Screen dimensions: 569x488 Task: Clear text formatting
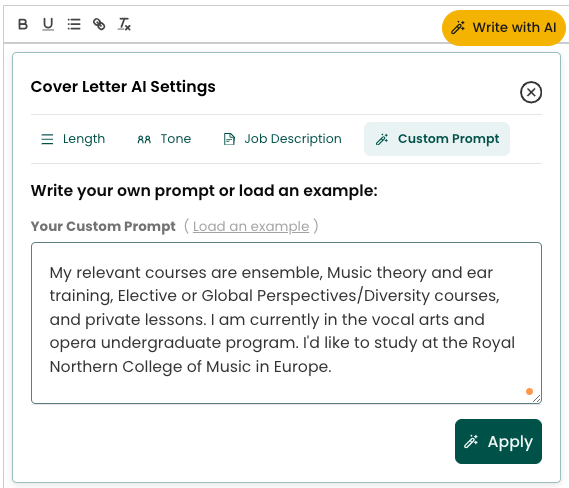pos(124,24)
